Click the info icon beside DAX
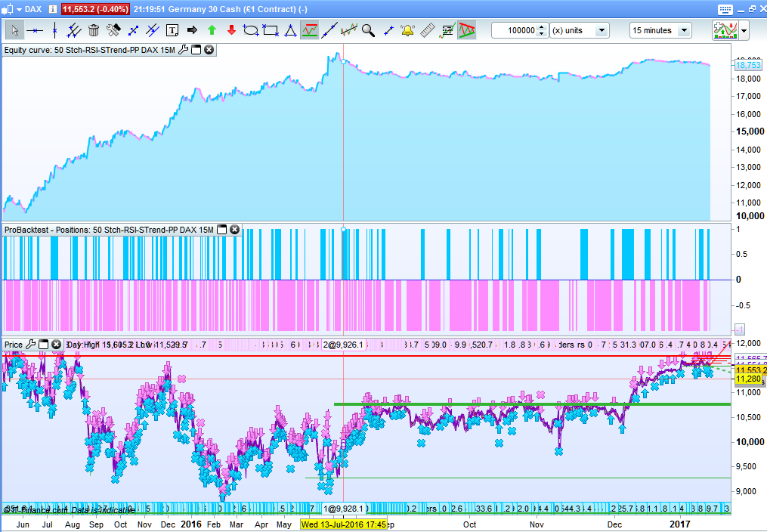Image resolution: width=767 pixels, height=532 pixels. click(53, 9)
